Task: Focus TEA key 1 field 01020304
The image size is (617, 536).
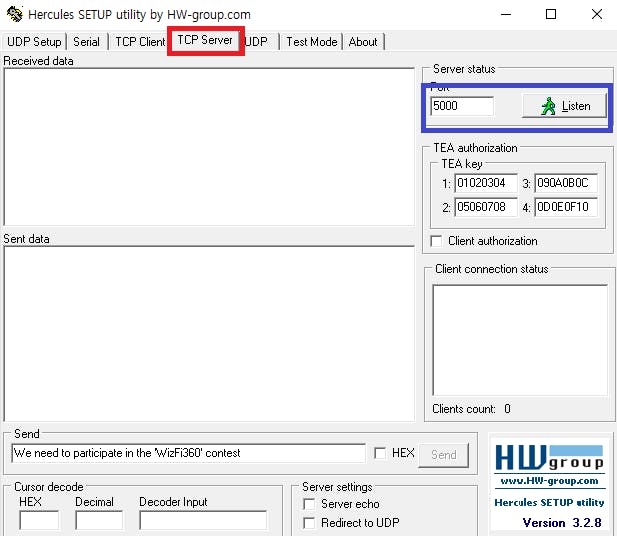Action: coord(486,183)
